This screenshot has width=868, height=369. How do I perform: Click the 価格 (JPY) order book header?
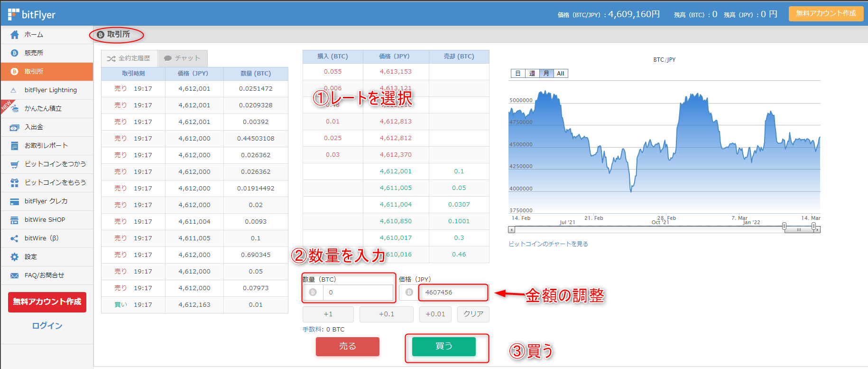396,57
